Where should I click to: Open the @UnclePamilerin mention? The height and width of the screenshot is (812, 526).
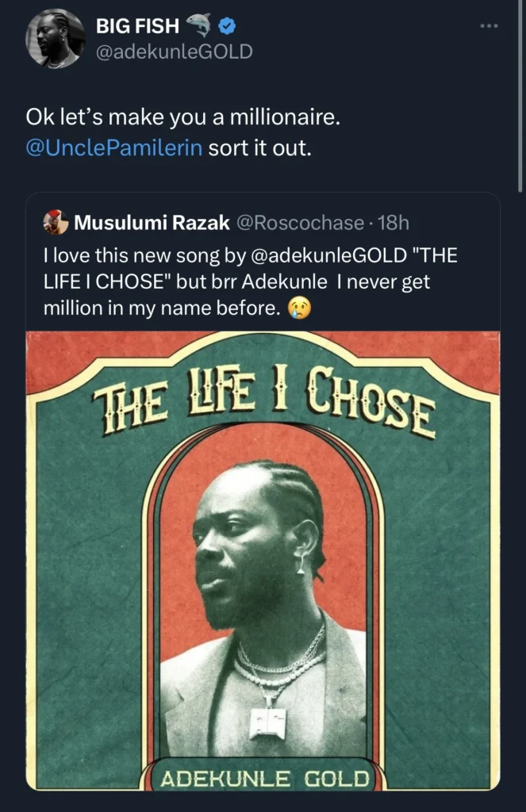[x=114, y=149]
